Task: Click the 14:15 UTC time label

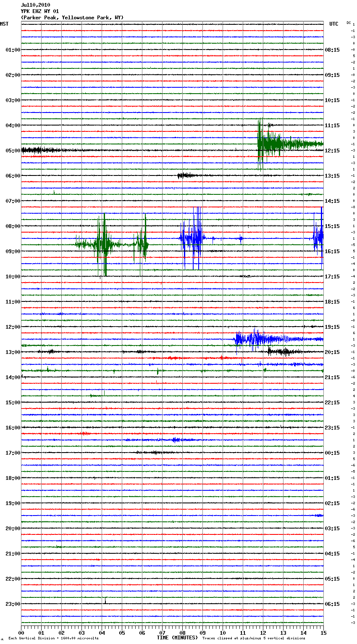Action: coord(332,201)
